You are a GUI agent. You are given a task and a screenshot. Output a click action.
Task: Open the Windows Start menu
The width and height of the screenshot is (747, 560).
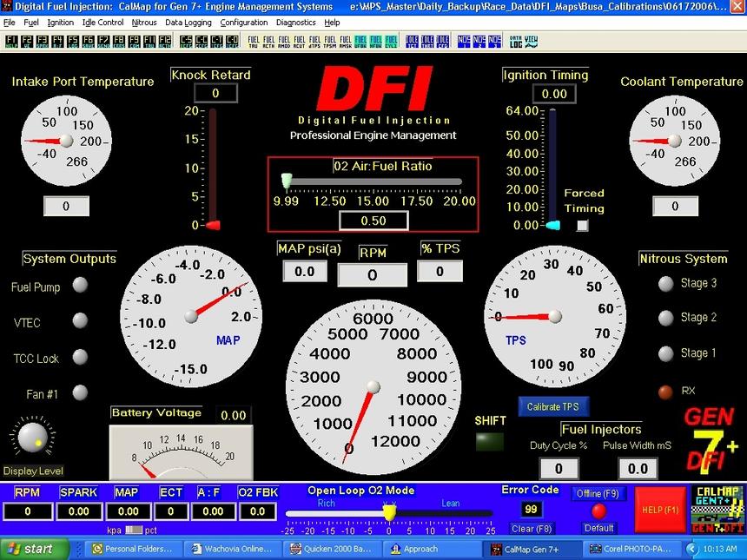30,549
